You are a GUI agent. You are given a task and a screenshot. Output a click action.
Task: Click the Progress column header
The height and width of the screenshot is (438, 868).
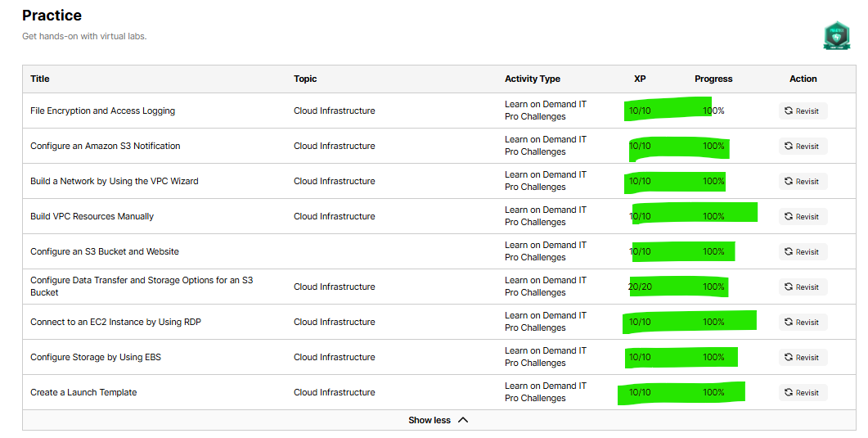pyautogui.click(x=713, y=79)
